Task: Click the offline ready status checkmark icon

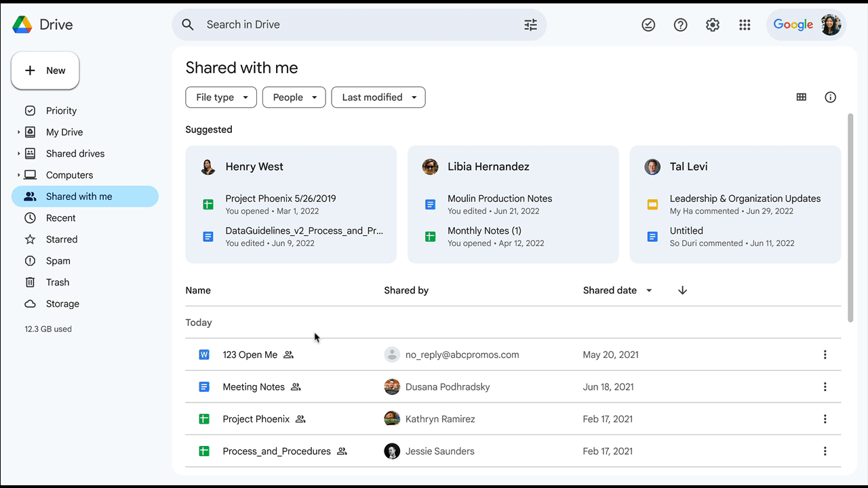Action: (x=648, y=25)
